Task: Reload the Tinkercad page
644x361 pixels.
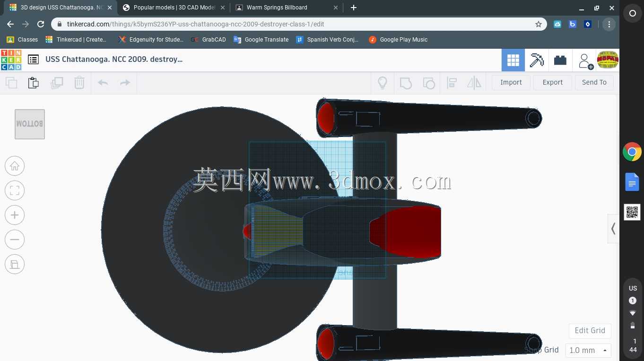Action: point(41,24)
